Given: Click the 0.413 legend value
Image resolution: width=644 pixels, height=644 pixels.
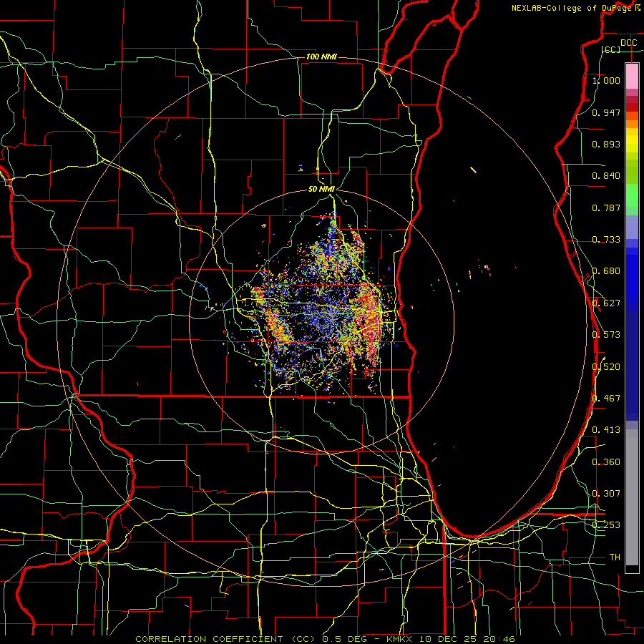Looking at the screenshot, I should tap(606, 430).
